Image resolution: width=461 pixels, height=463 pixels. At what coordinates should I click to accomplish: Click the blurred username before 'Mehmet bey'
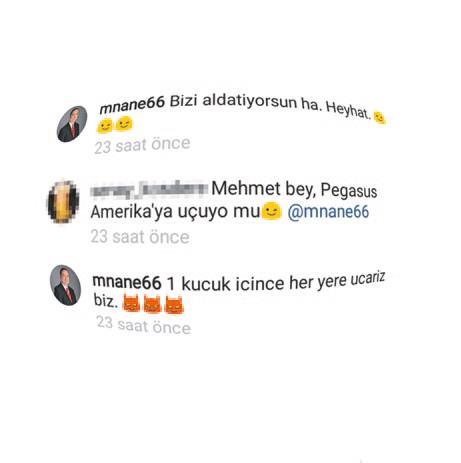tap(150, 189)
